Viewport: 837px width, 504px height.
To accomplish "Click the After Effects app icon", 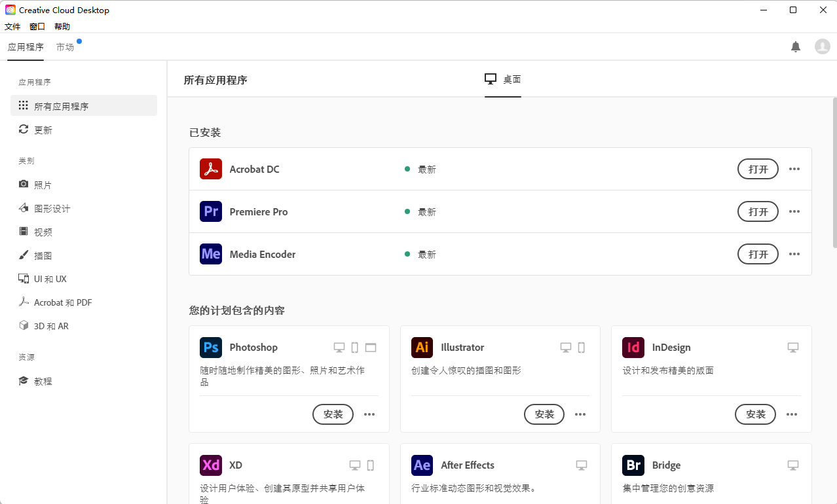I will (422, 465).
